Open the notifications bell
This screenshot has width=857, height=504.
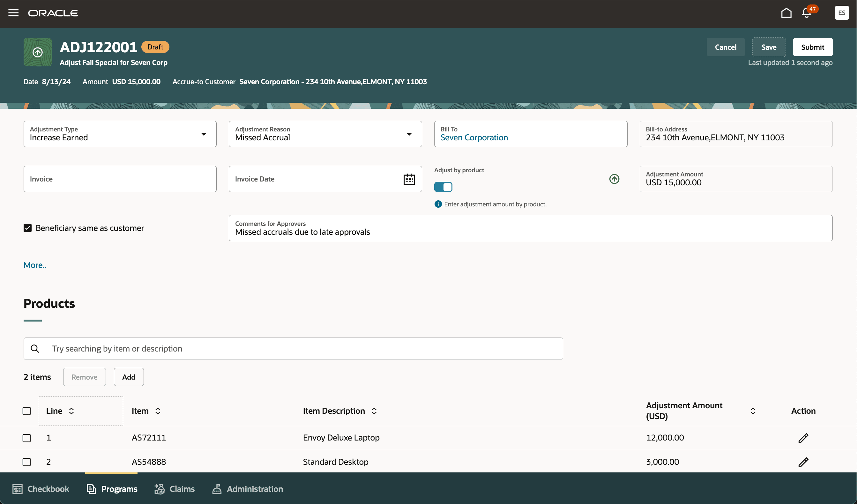point(806,13)
